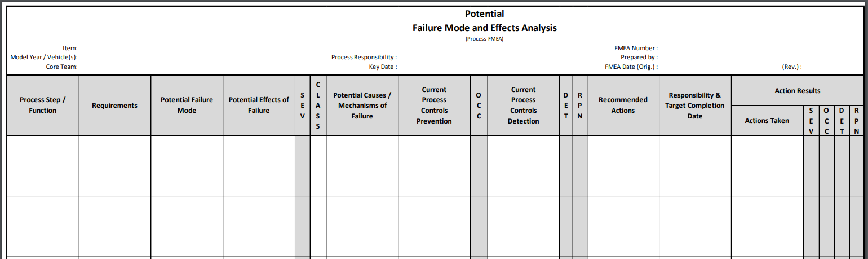
Task: Click the Key Date field
Action: [383, 67]
